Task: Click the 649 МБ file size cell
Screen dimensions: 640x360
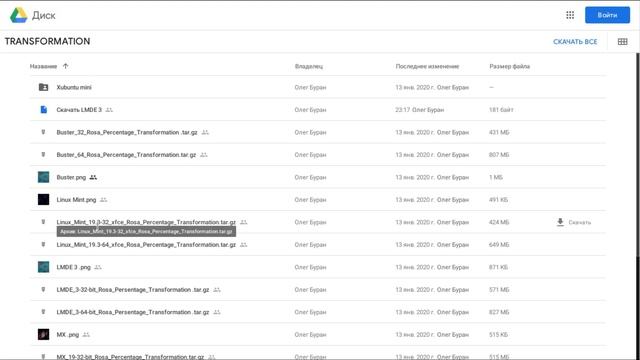Action: coord(499,244)
